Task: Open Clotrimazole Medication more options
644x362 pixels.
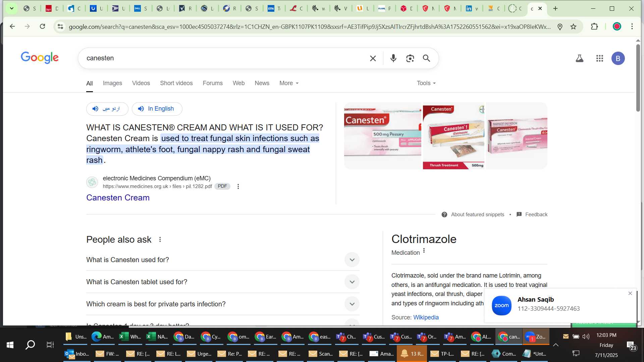Action: 424,251
